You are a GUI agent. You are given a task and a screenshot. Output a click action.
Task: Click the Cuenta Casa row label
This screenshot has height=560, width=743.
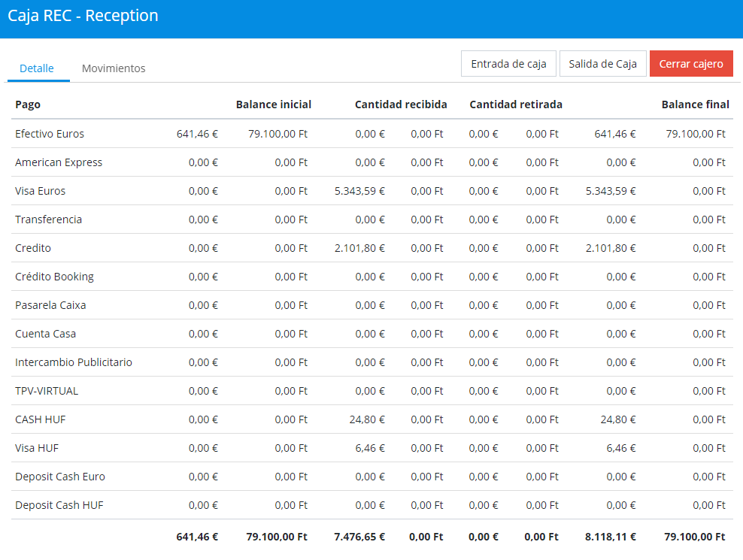[45, 334]
